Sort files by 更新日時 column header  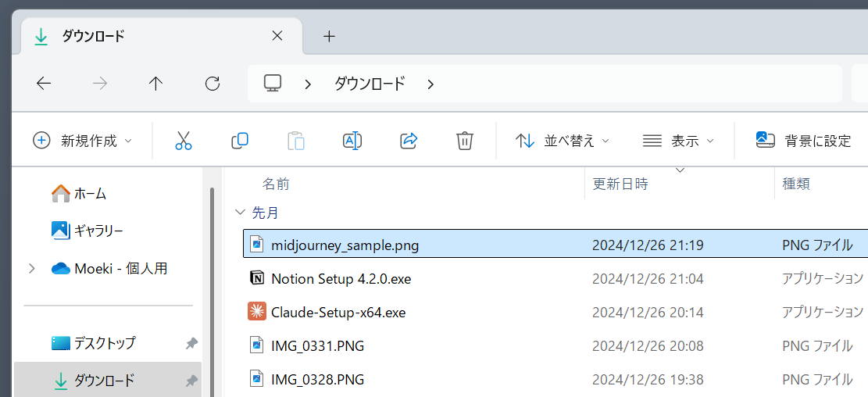pyautogui.click(x=620, y=184)
